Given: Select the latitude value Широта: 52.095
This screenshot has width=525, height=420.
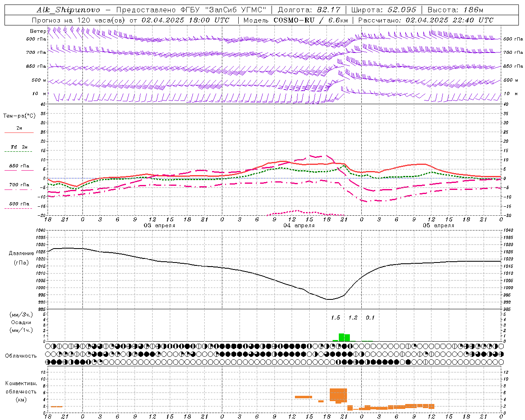Looking at the screenshot, I should 384,10.
